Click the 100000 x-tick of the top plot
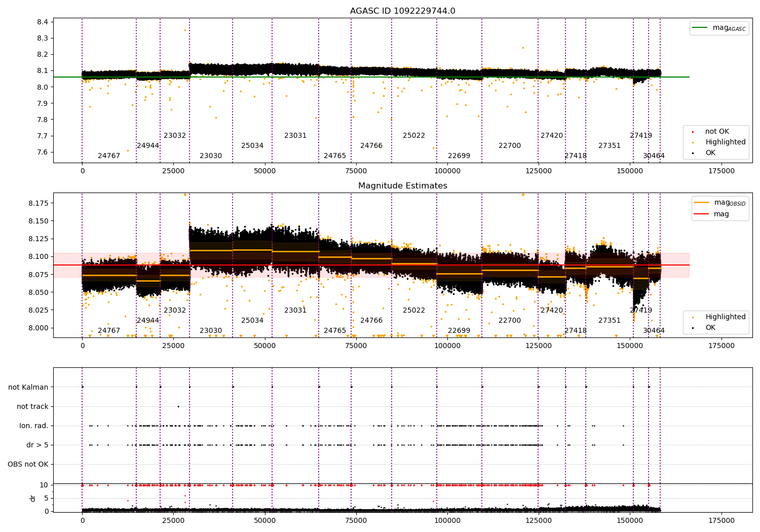This screenshot has height=532, width=760. [447, 171]
